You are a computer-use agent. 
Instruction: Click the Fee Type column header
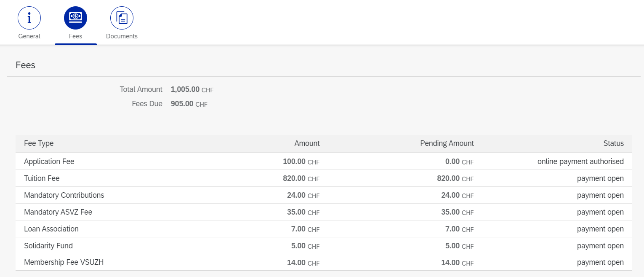point(39,143)
